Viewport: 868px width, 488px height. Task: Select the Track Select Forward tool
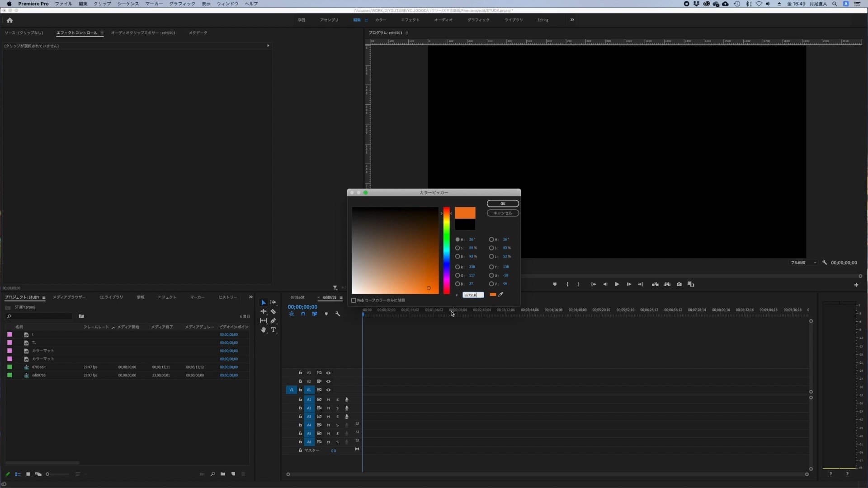coord(273,302)
